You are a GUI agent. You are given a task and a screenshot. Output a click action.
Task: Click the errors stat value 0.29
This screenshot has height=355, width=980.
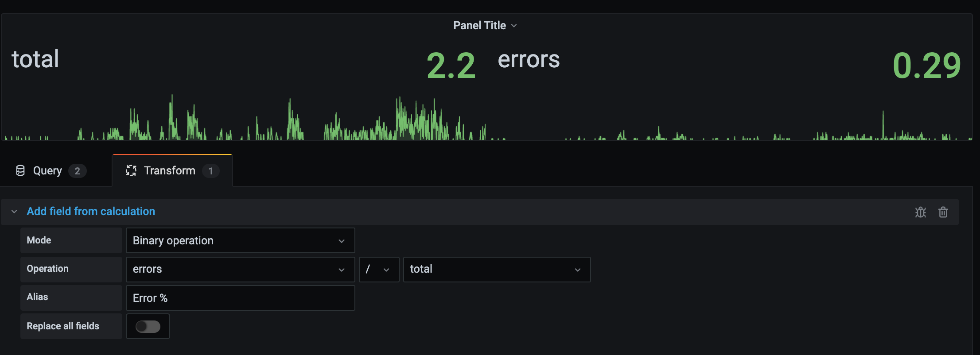[927, 66]
